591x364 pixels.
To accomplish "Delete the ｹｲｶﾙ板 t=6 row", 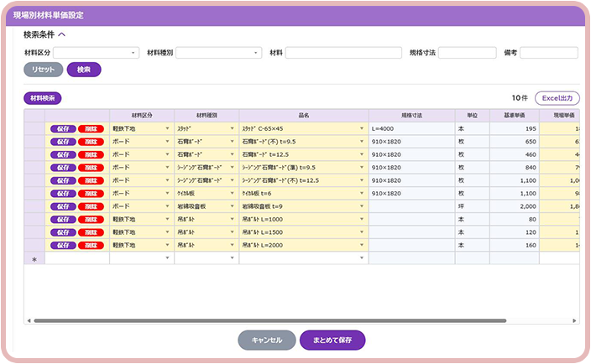I will 91,194.
